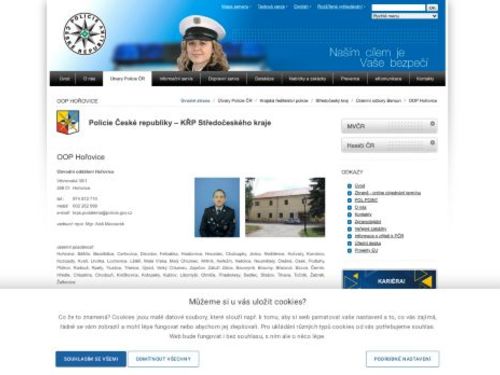Click the police station building photo

coord(285,207)
